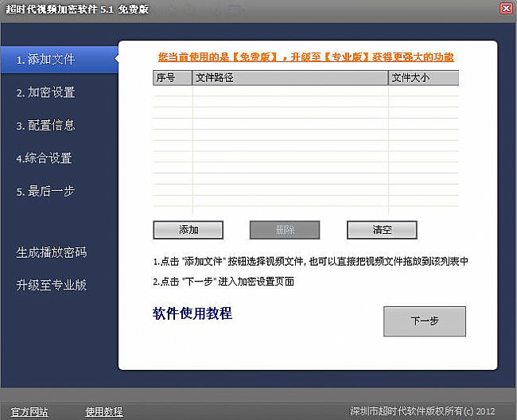The width and height of the screenshot is (517, 420).
Task: Click the 添加 button
Action: (189, 230)
